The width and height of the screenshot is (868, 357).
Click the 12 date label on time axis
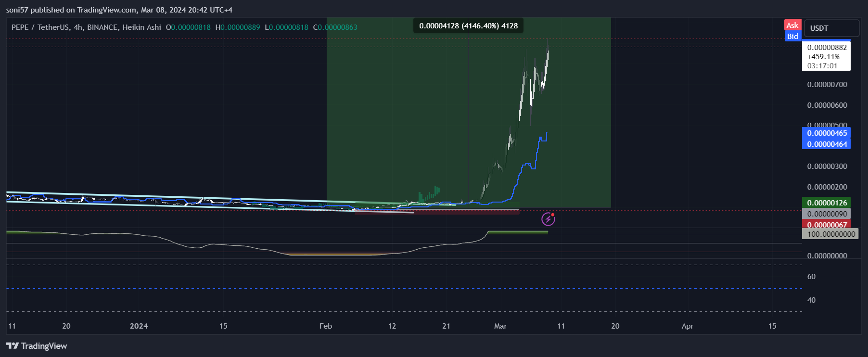(392, 326)
